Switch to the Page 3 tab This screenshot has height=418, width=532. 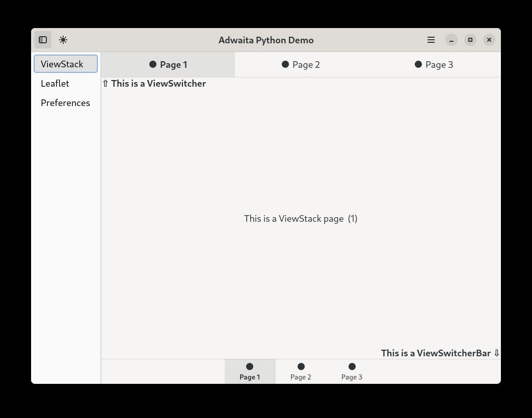[434, 64]
